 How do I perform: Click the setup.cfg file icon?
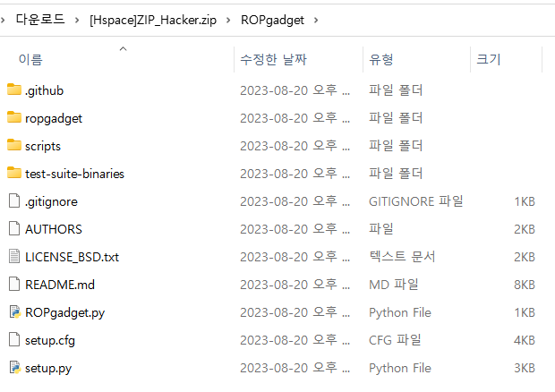click(x=14, y=339)
